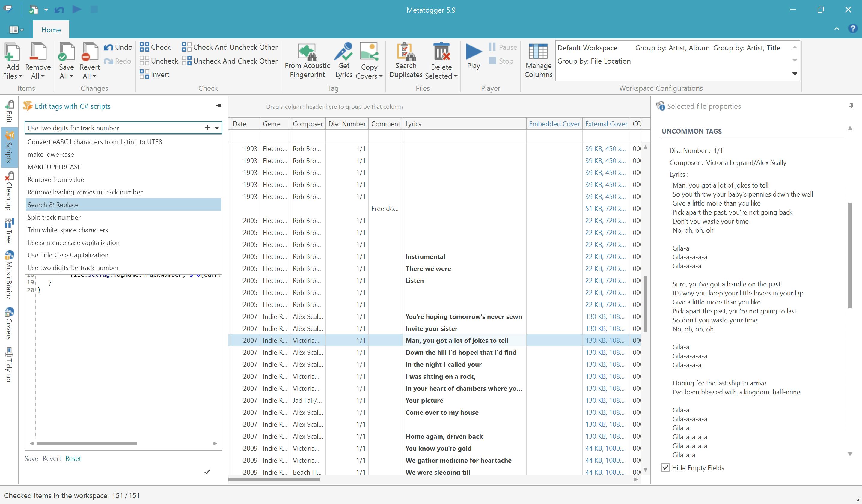This screenshot has height=504, width=862.
Task: Toggle the Hide Empty Fields checkbox
Action: click(x=665, y=467)
